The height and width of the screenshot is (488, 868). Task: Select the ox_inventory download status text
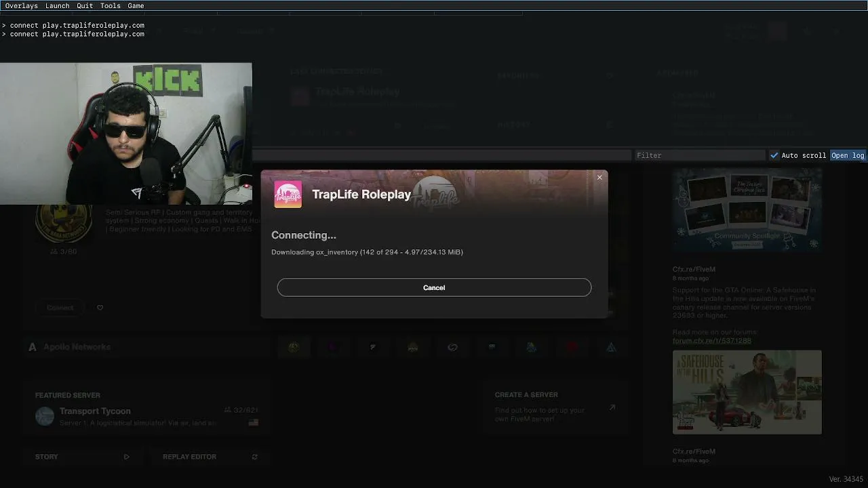(367, 252)
